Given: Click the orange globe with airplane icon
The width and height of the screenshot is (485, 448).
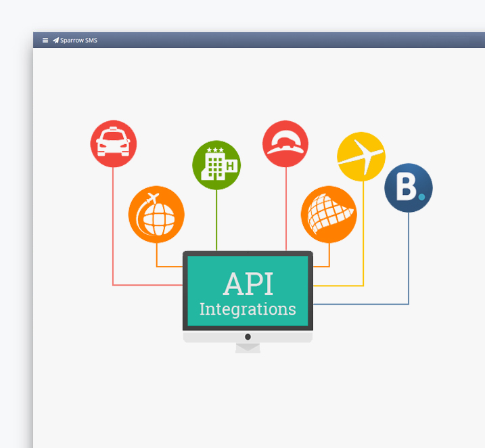Looking at the screenshot, I should coord(156,215).
